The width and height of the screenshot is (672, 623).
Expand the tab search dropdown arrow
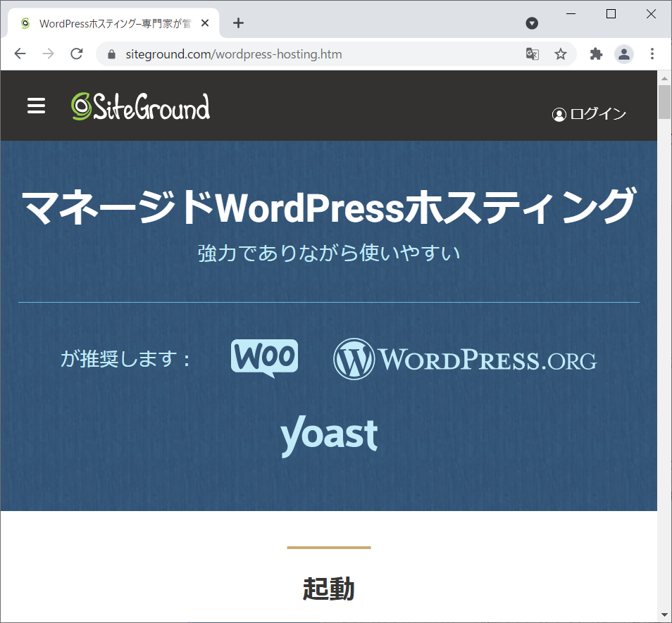pyautogui.click(x=532, y=23)
